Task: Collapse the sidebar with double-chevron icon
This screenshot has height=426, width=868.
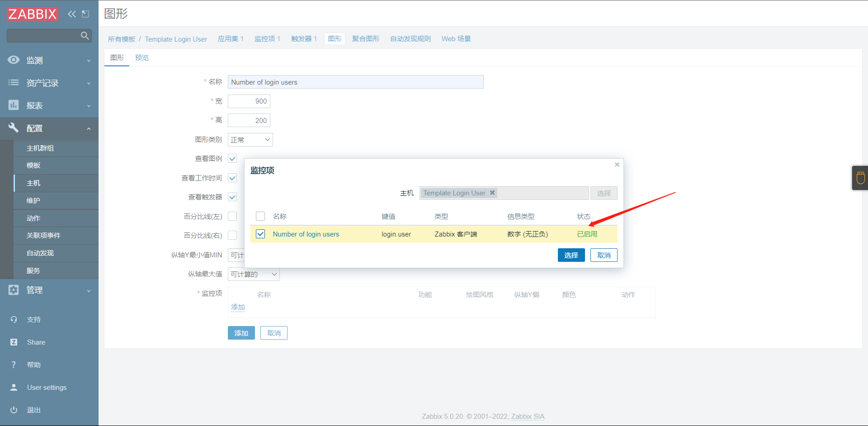Action: (x=72, y=14)
